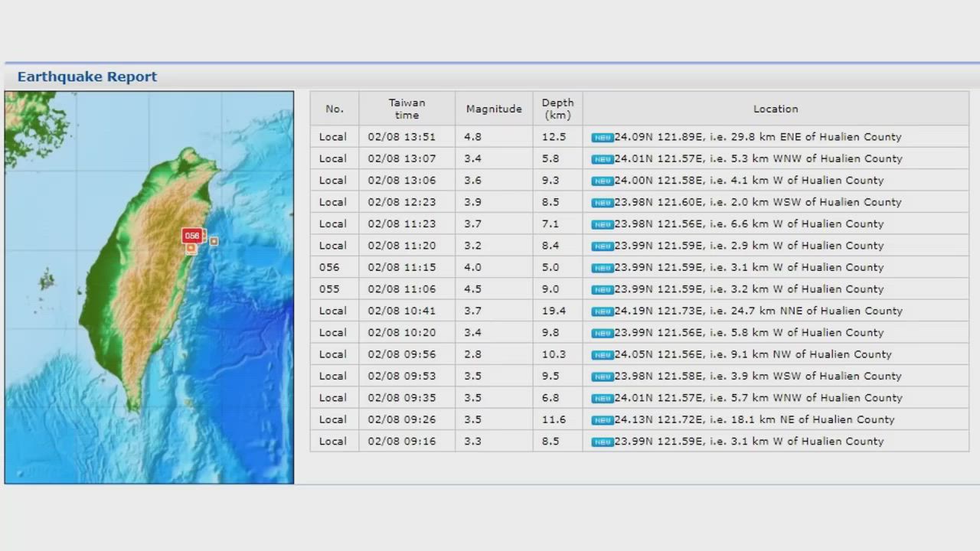Open the 29.8 km ENE of Hualien County entry

[x=757, y=137]
